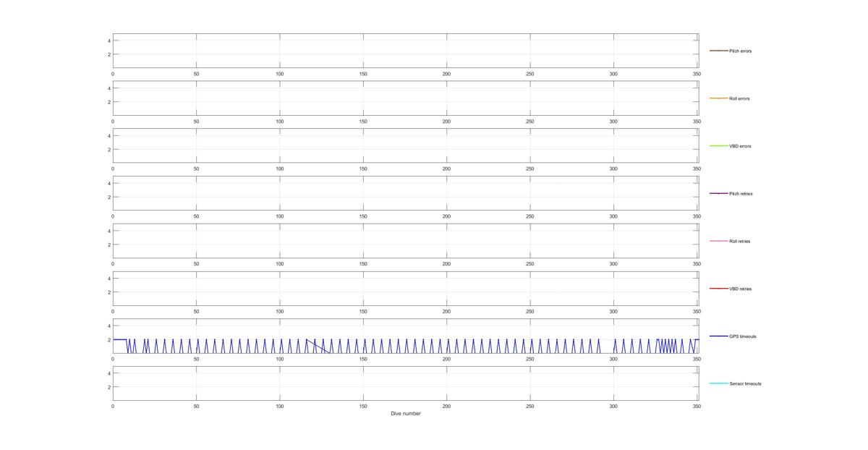868x450 pixels.
Task: Click the Pitch errors legend label
Action: [x=740, y=51]
